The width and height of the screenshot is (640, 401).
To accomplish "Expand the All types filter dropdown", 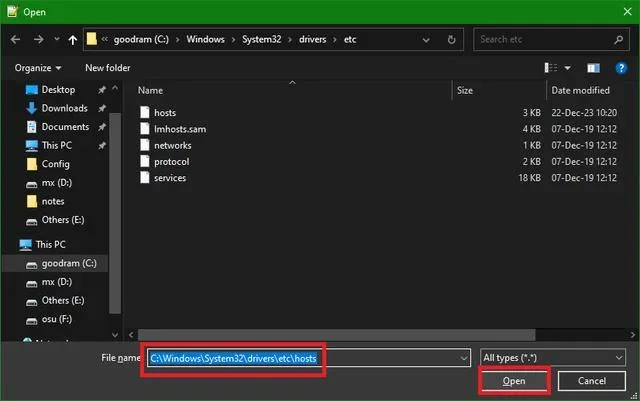I will pyautogui.click(x=552, y=357).
